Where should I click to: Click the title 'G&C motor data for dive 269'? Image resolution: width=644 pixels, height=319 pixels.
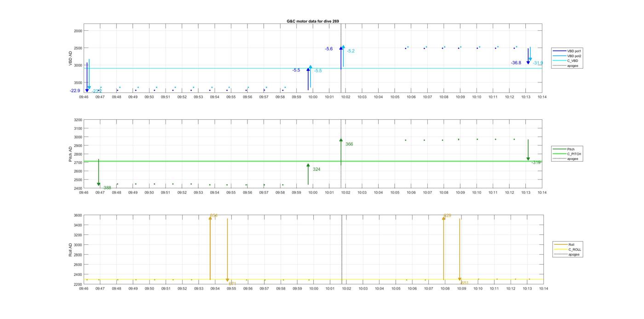click(313, 21)
